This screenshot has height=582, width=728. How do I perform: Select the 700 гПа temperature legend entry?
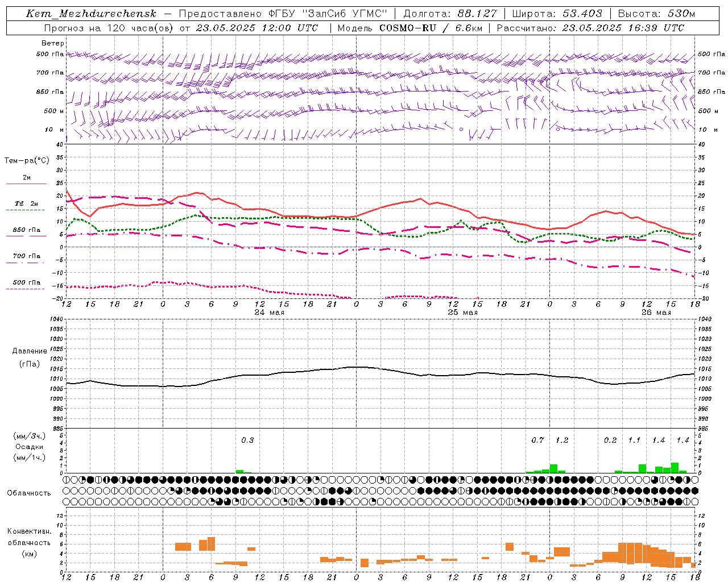27,256
